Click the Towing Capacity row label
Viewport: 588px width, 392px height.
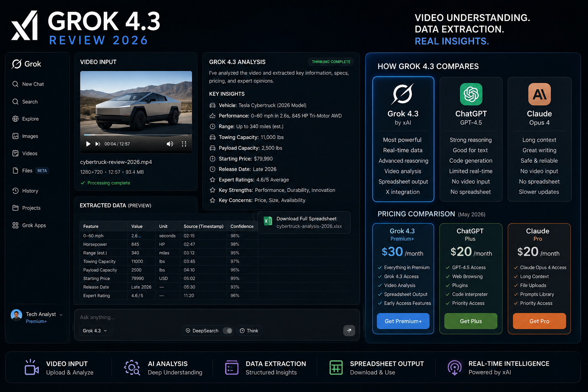(99, 261)
